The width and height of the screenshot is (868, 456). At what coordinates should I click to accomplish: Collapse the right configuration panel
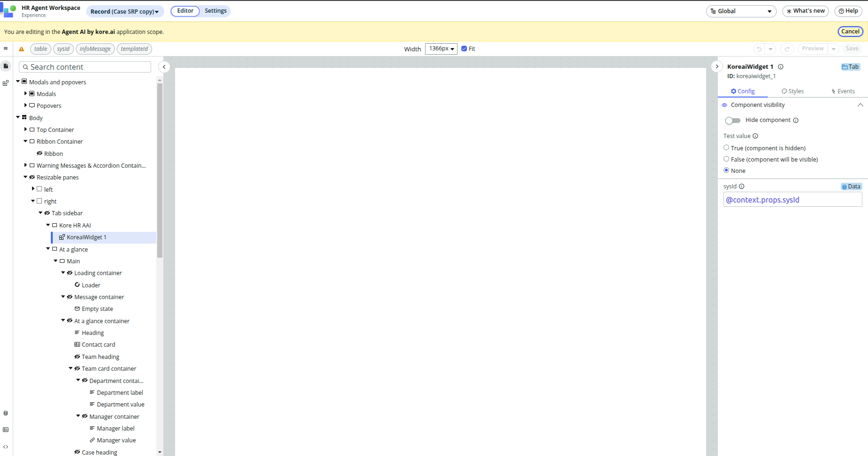(716, 67)
